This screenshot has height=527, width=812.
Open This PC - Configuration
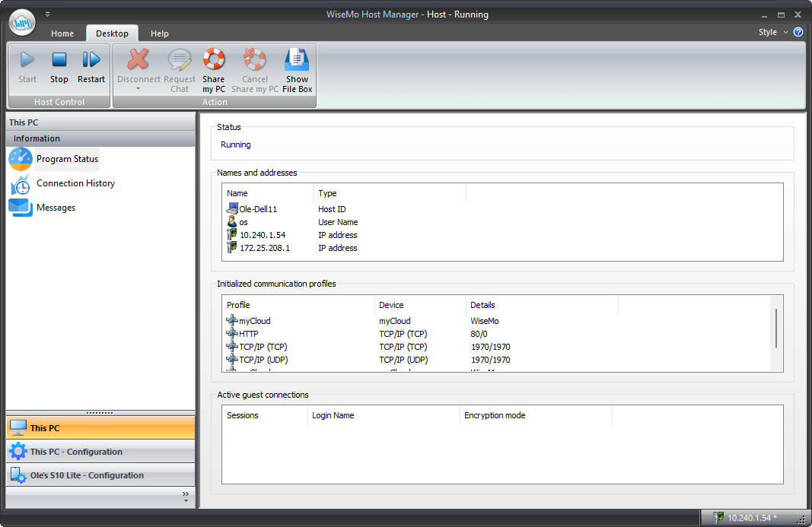click(x=100, y=451)
